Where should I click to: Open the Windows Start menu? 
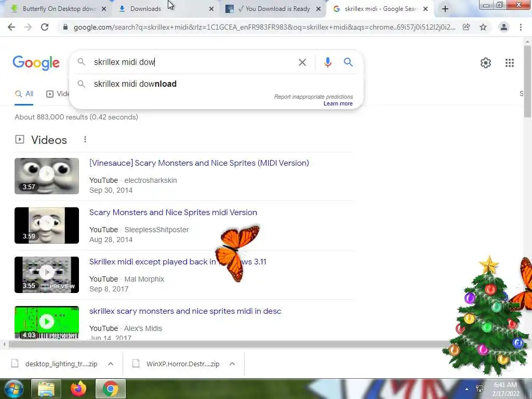(14, 389)
